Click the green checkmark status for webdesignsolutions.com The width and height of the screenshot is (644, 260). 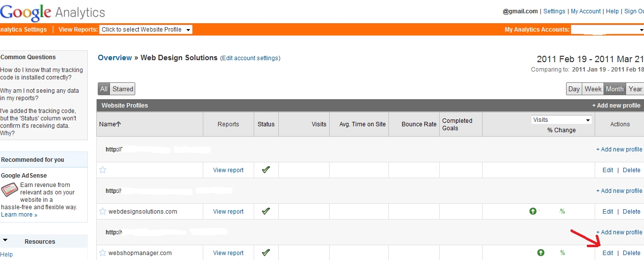[266, 211]
